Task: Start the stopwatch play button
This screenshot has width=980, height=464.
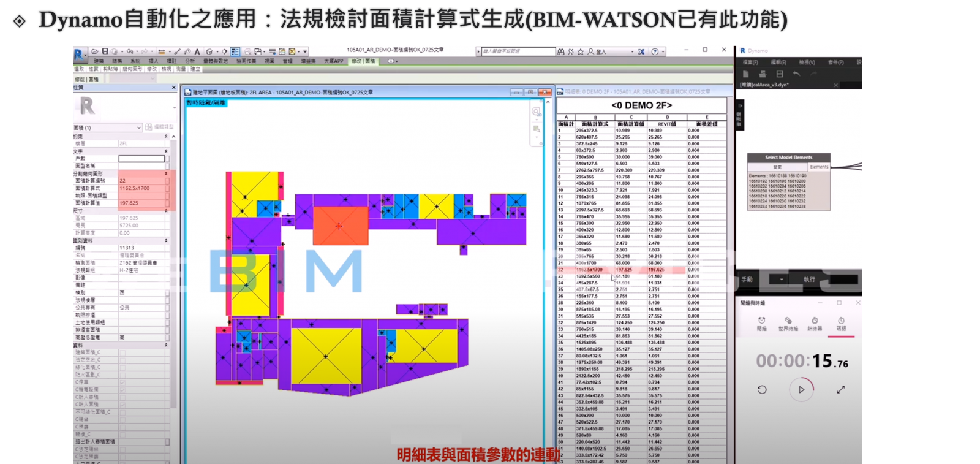Action: point(801,390)
